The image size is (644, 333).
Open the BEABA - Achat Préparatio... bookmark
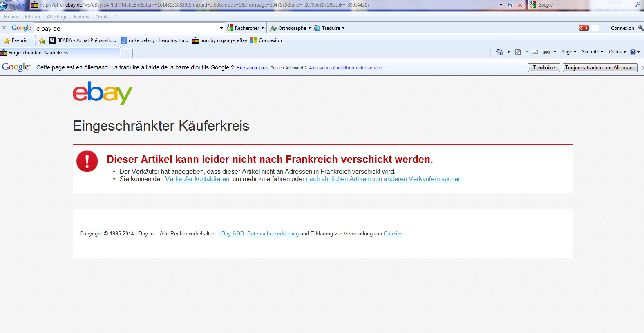[x=82, y=40]
